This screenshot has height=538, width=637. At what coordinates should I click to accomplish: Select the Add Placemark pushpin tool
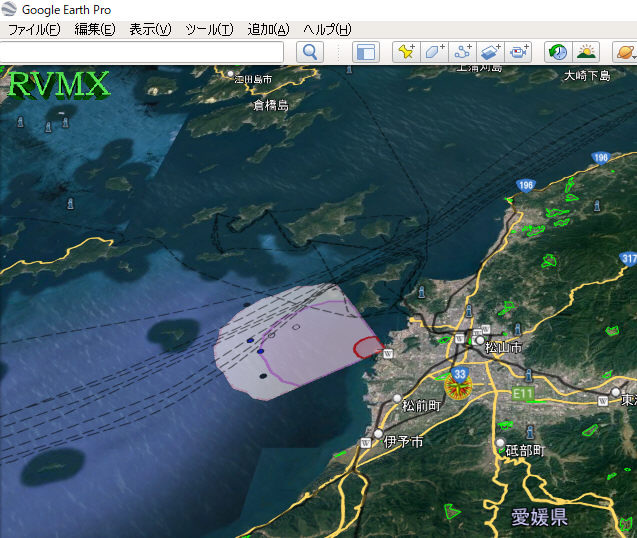tap(405, 52)
